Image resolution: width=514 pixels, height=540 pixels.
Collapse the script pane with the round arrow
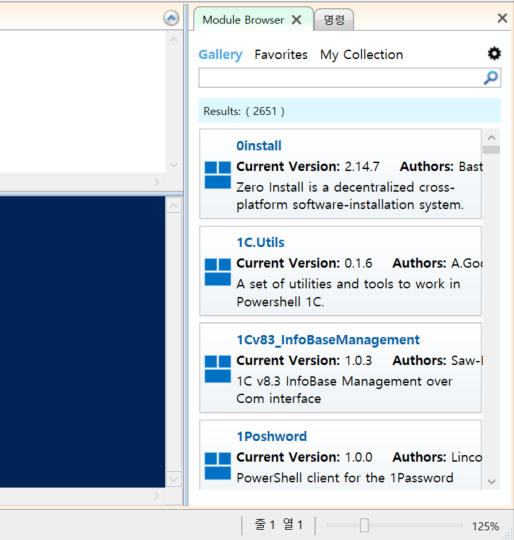pyautogui.click(x=171, y=18)
